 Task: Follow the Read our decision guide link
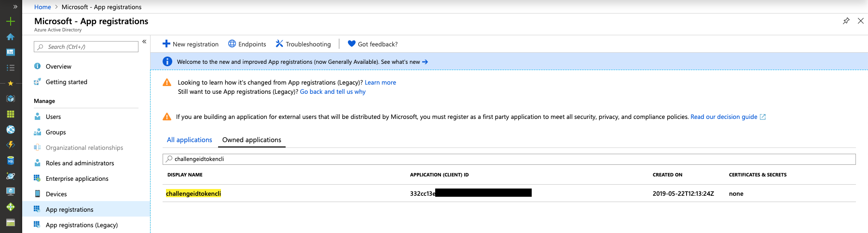coord(724,116)
